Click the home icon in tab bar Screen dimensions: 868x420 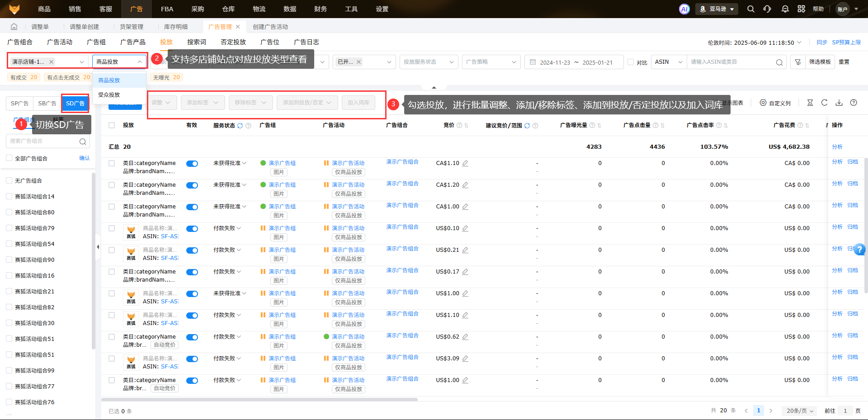coord(14,27)
